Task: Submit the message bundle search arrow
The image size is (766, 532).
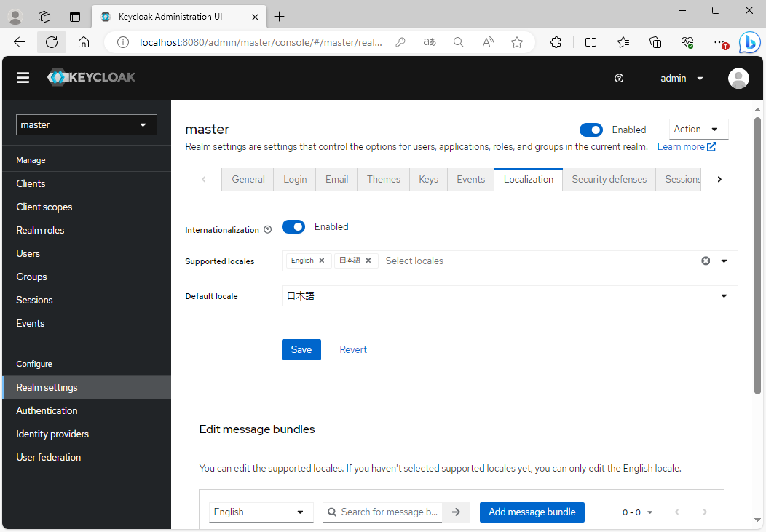Action: tap(456, 512)
